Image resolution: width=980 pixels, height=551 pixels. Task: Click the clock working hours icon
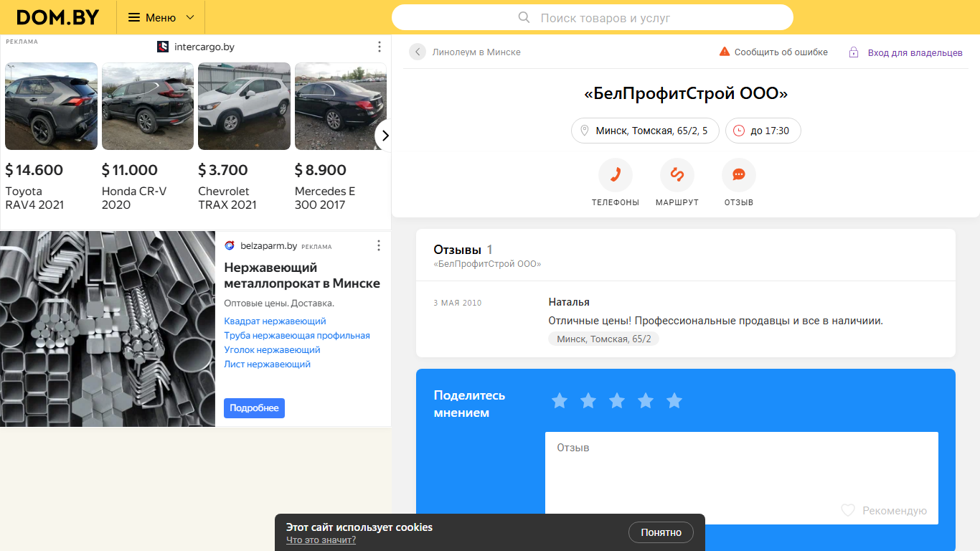[739, 131]
